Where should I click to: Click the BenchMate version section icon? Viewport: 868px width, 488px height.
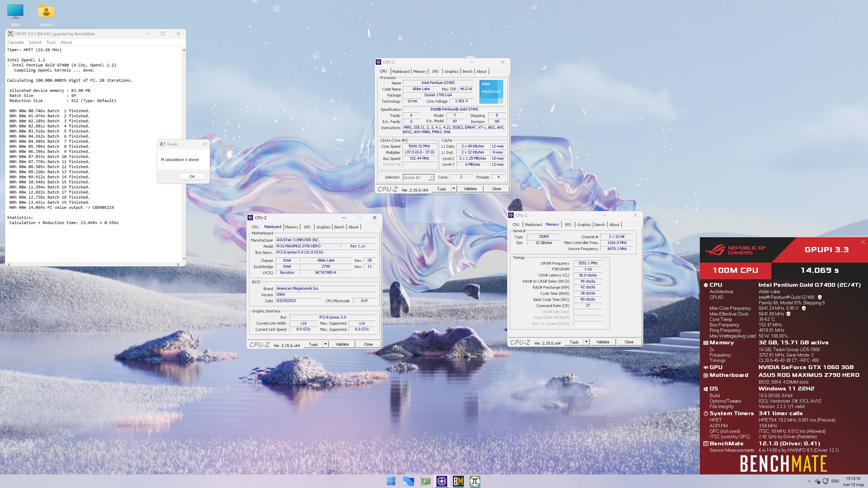[706, 444]
